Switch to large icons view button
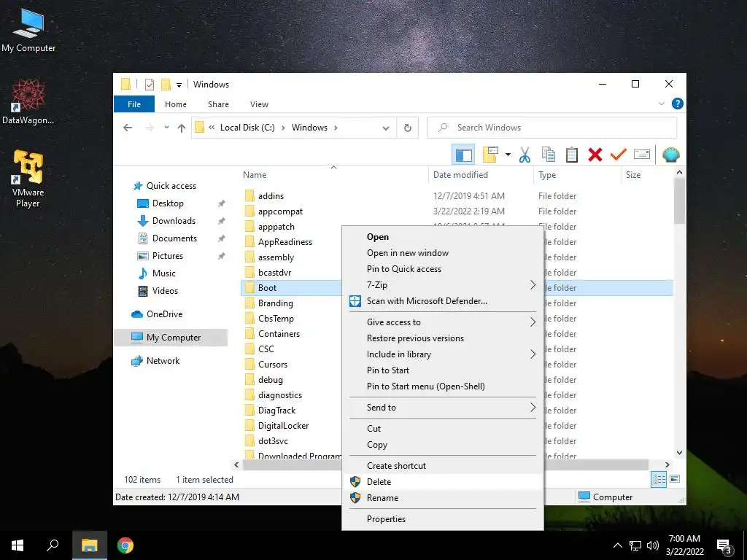The height and width of the screenshot is (560, 747). click(x=675, y=479)
